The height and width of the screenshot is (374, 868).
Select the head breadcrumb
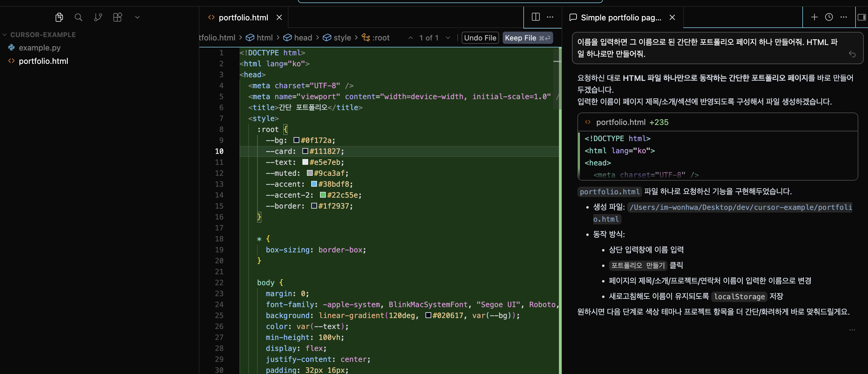(298, 38)
